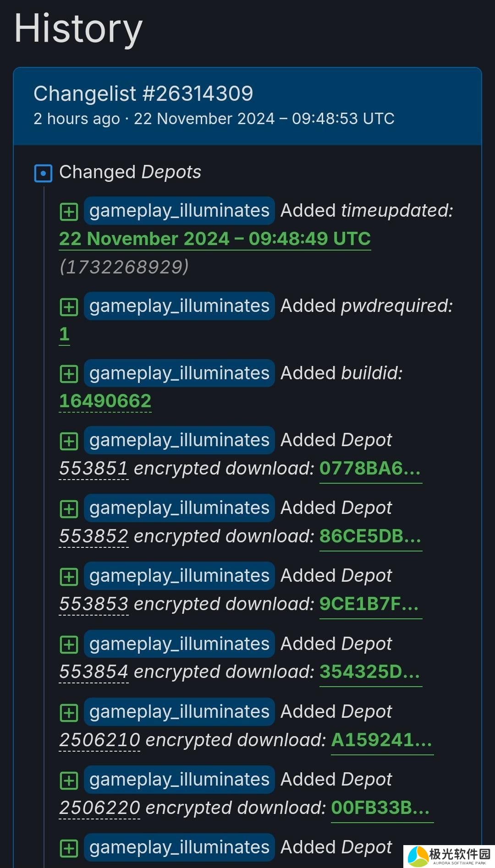Open the 22 November 2024 09:48:49 timestamp link
This screenshot has width=495, height=868.
pyautogui.click(x=215, y=239)
